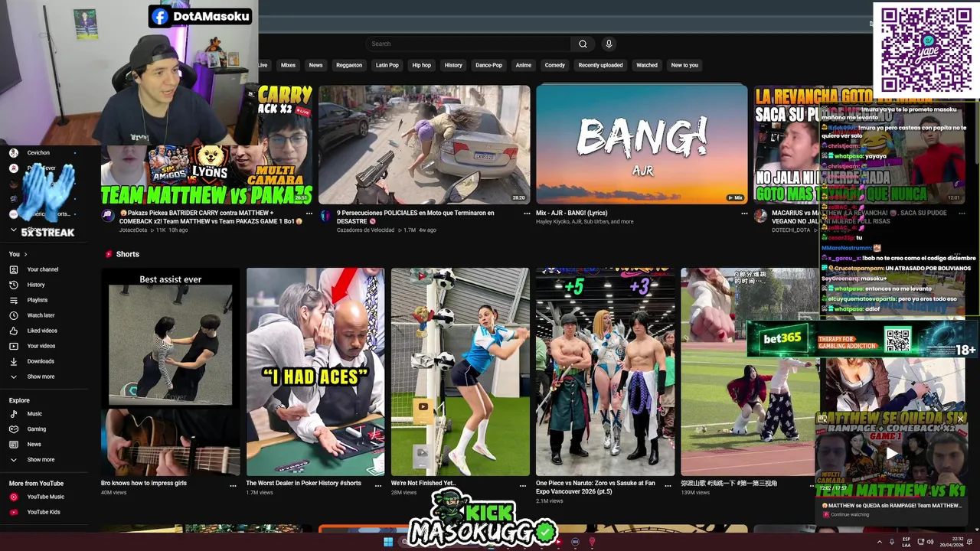Open taskbar volume icon

[x=930, y=542]
